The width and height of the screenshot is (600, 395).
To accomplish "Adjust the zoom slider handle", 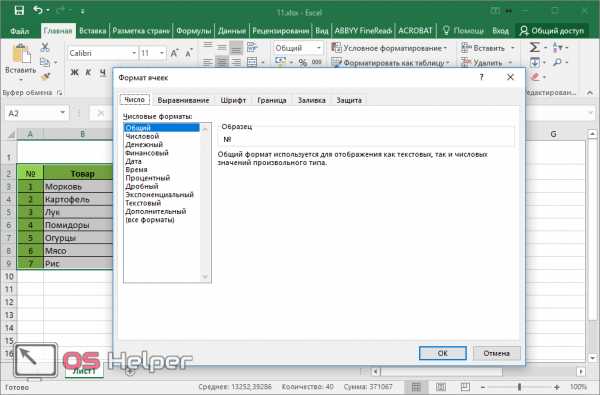I will (519, 387).
